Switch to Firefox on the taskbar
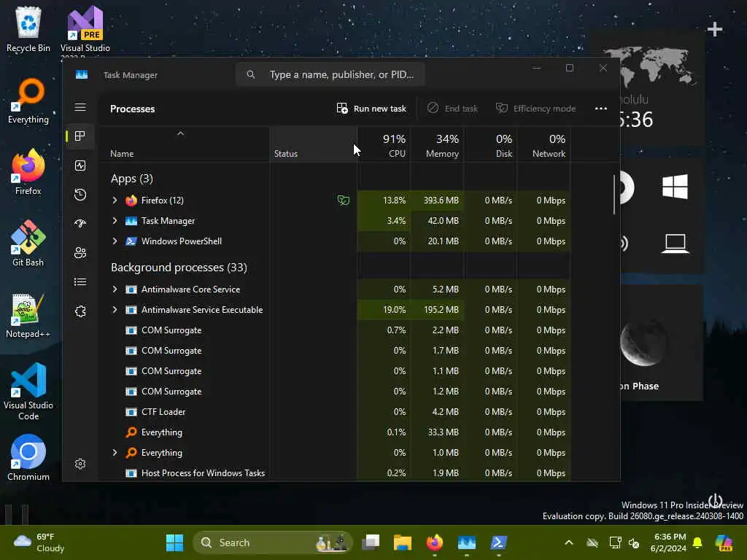The image size is (747, 560). tap(435, 542)
